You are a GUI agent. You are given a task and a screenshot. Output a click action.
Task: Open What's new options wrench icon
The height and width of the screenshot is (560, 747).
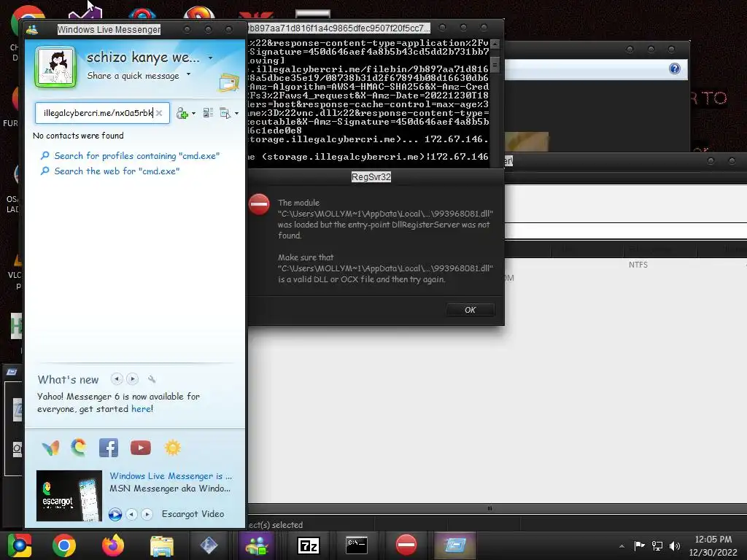click(x=152, y=379)
